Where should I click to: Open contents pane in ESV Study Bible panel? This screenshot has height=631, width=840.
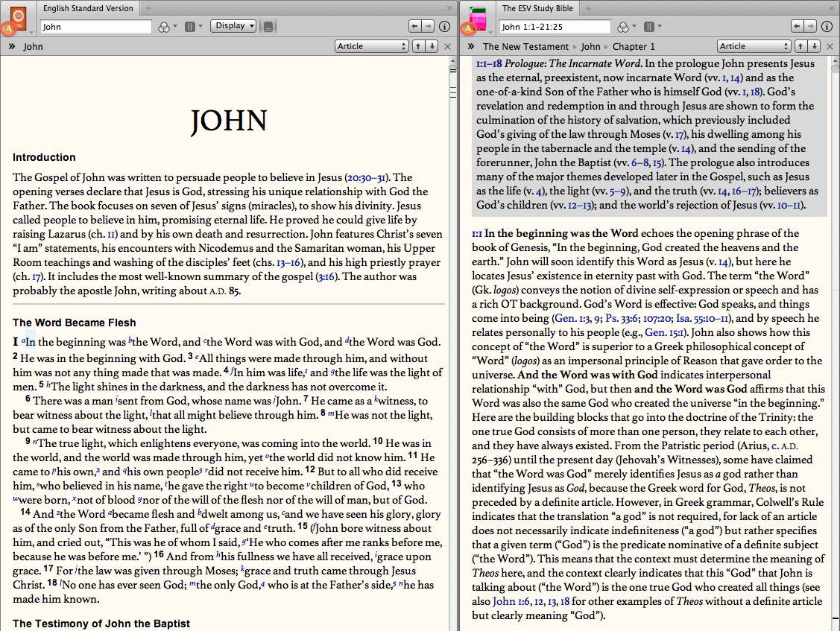[471, 47]
